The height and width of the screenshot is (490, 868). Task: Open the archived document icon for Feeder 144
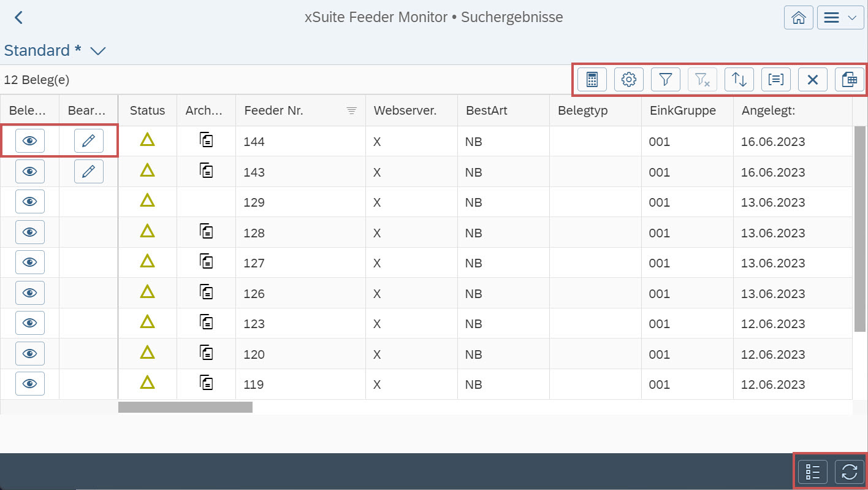[207, 140]
